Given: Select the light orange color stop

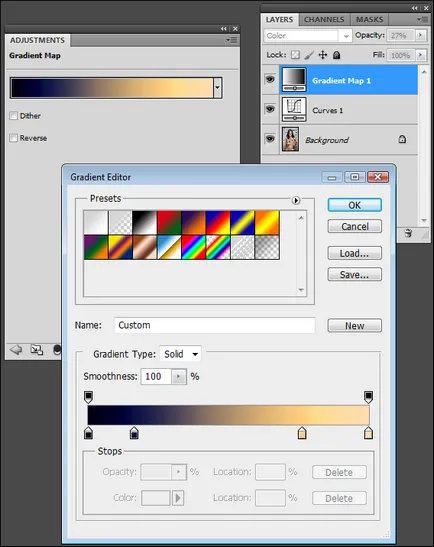Looking at the screenshot, I should click(x=302, y=433).
